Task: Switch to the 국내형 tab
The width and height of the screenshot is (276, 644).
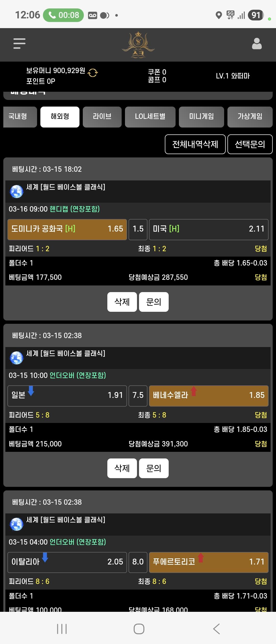Action: pyautogui.click(x=20, y=117)
